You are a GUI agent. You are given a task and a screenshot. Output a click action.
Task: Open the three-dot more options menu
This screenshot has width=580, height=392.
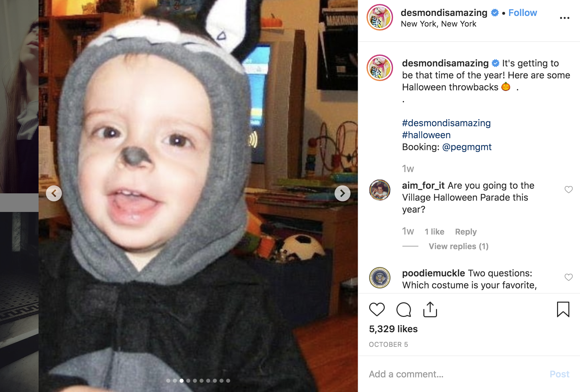[x=564, y=18]
